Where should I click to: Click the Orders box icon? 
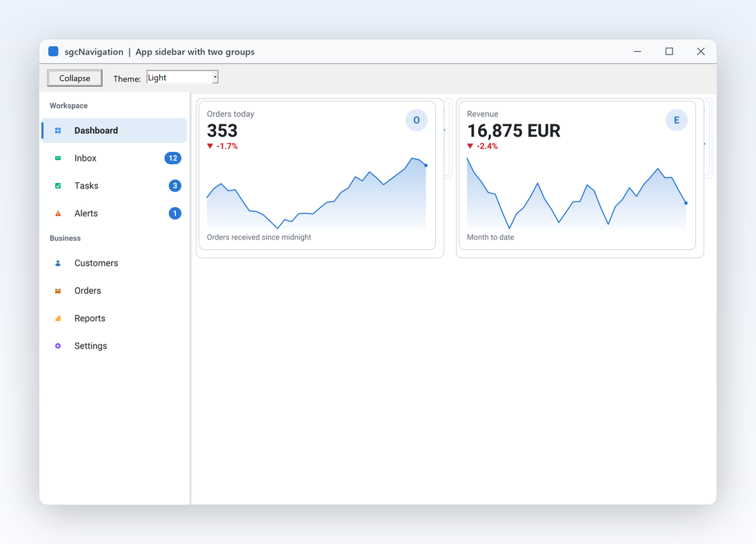(x=58, y=291)
